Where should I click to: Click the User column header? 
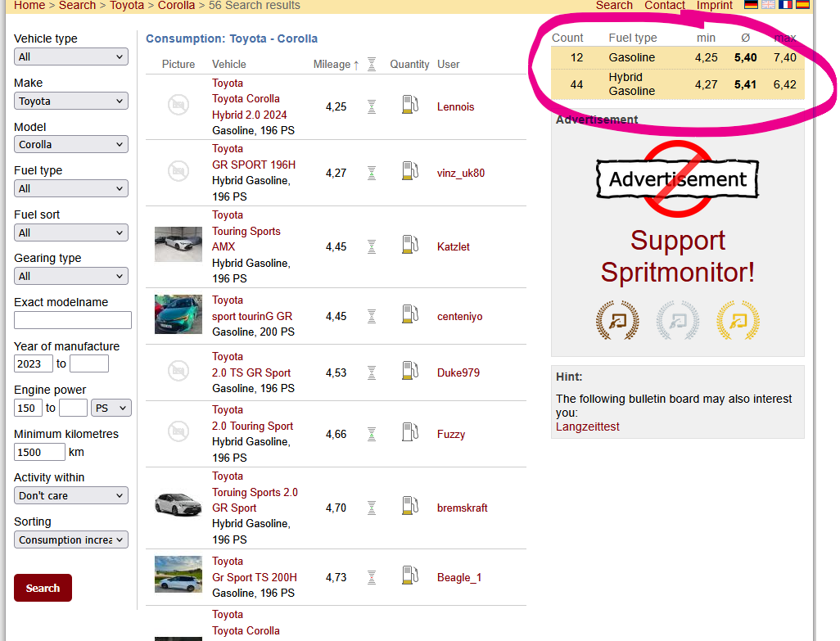(449, 64)
